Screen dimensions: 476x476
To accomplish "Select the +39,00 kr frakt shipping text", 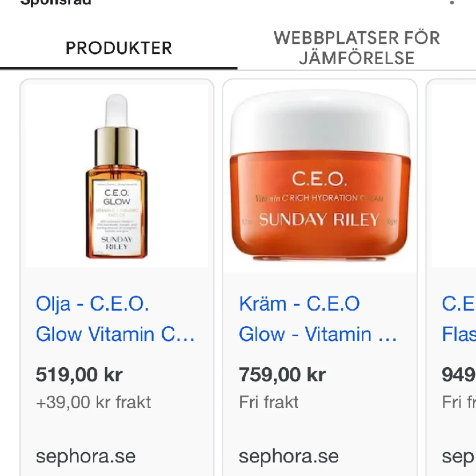I will pyautogui.click(x=93, y=402).
